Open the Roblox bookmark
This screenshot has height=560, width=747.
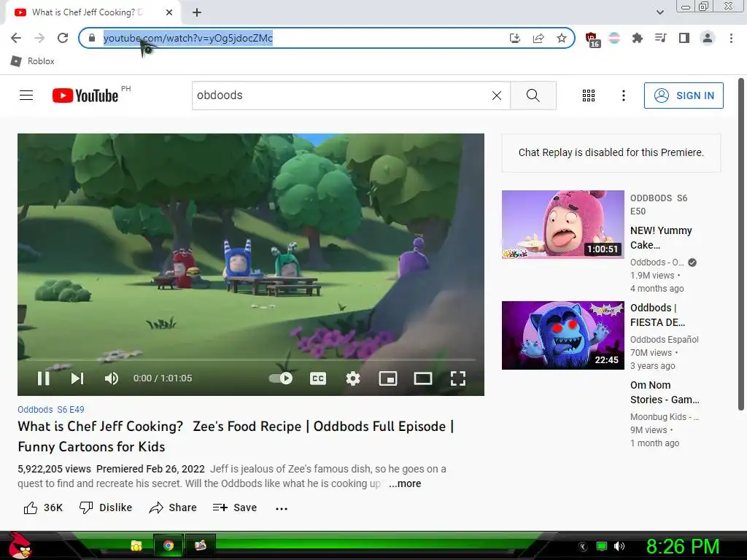click(x=32, y=61)
